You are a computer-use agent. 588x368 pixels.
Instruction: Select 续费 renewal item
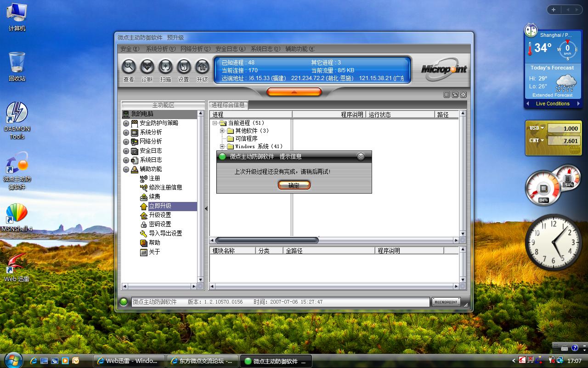[x=154, y=196]
